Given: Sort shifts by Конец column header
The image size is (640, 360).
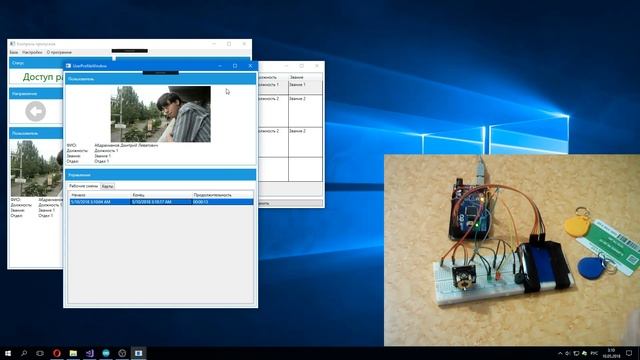Looking at the screenshot, I should [x=161, y=195].
